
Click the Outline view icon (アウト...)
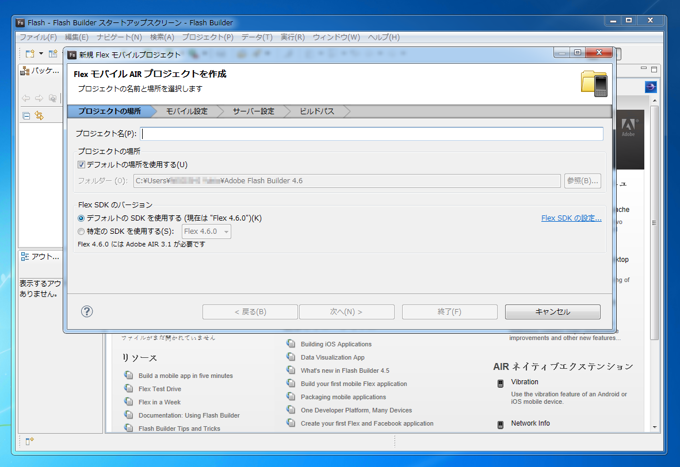(25, 257)
